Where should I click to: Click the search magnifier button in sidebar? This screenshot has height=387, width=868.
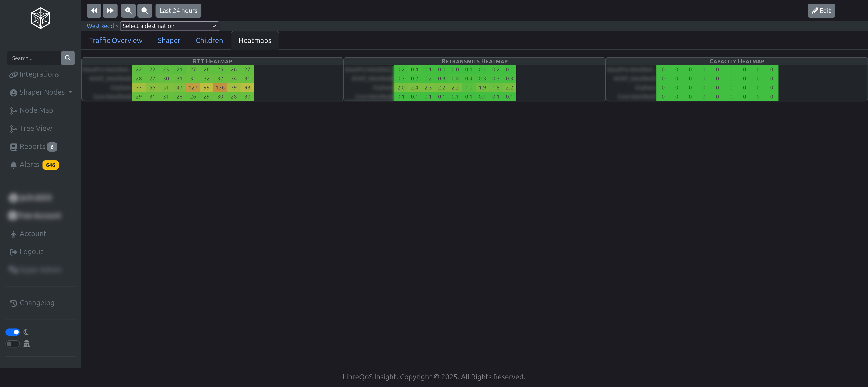[x=68, y=58]
